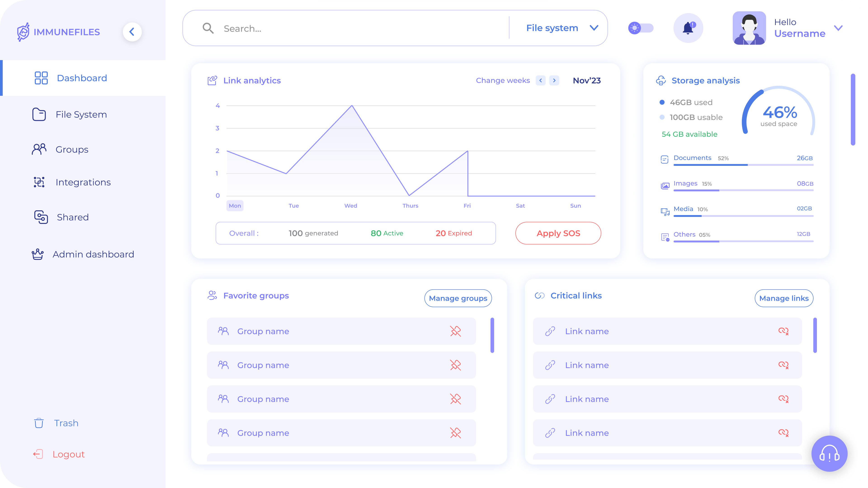Select the Mon day marker on the chart

tap(235, 206)
